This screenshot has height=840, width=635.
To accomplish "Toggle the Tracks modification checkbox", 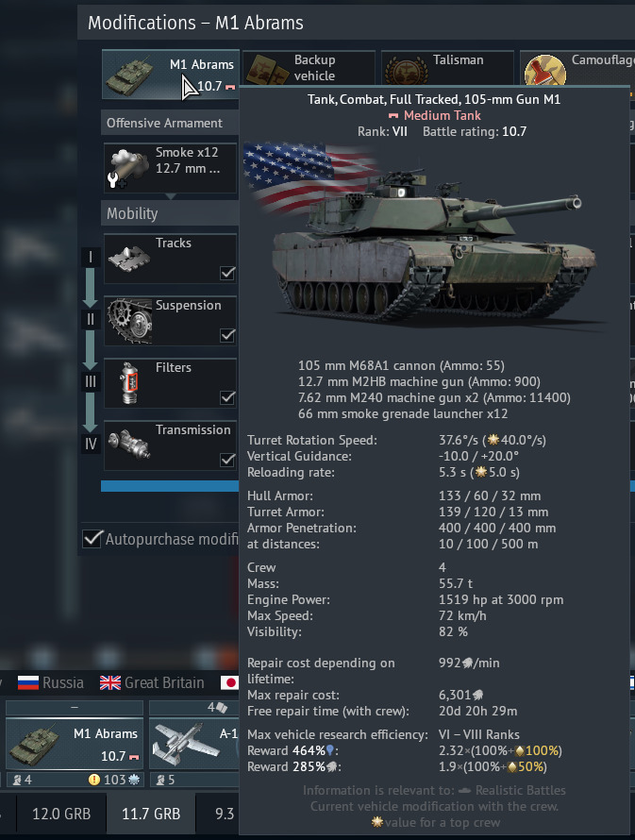I will (x=227, y=273).
